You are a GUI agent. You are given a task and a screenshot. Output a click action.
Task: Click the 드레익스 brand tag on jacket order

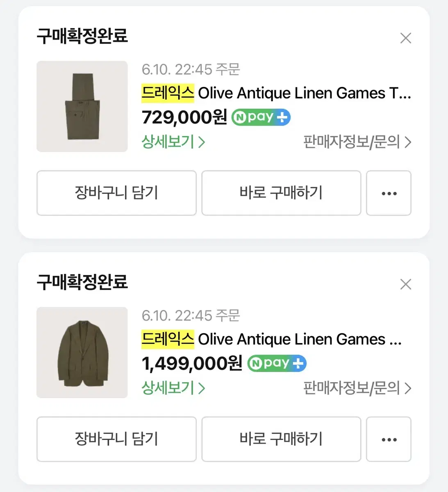point(168,339)
